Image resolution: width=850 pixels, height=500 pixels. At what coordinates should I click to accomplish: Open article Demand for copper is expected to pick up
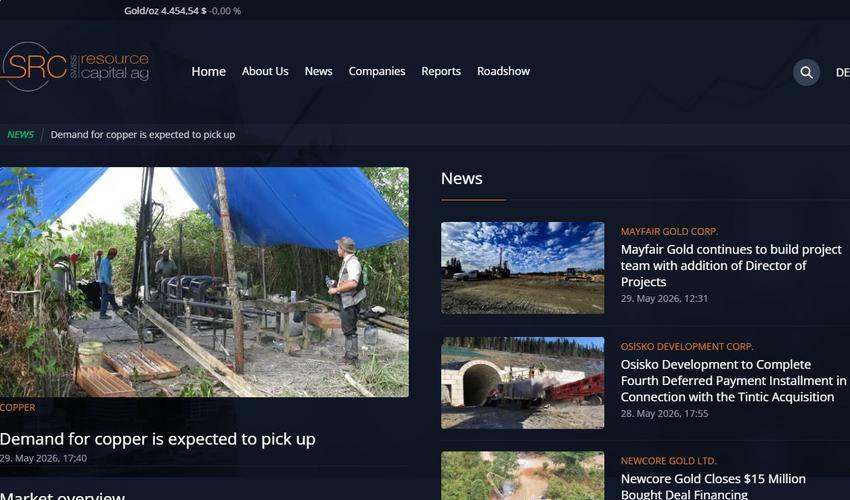pyautogui.click(x=158, y=439)
